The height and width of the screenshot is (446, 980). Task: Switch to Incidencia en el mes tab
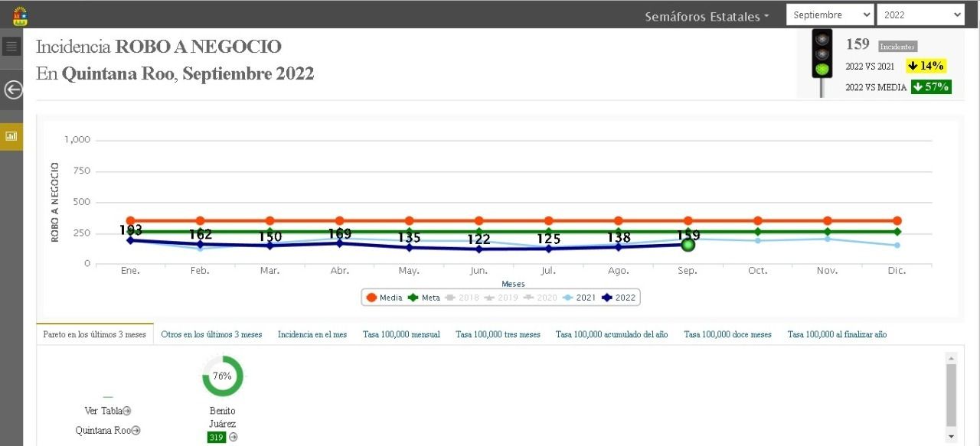(312, 334)
